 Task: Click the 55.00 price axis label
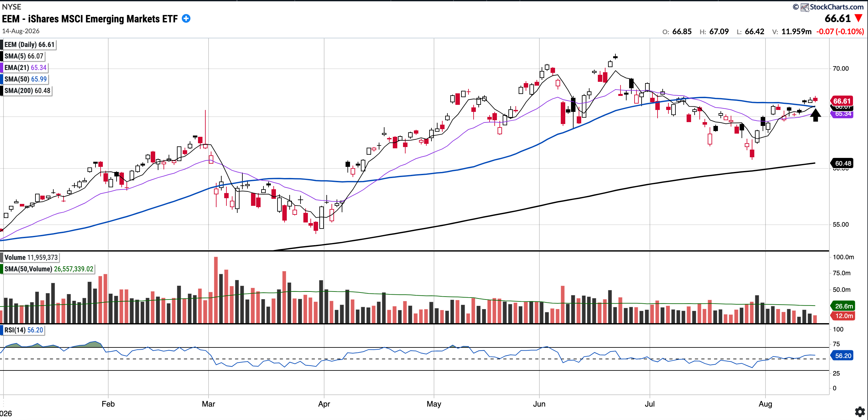(841, 224)
